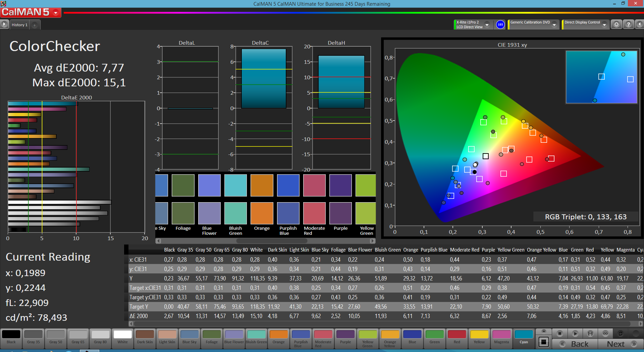644x352 pixels.
Task: Click the Avg dE2000: 7,77 text
Action: pyautogui.click(x=79, y=68)
